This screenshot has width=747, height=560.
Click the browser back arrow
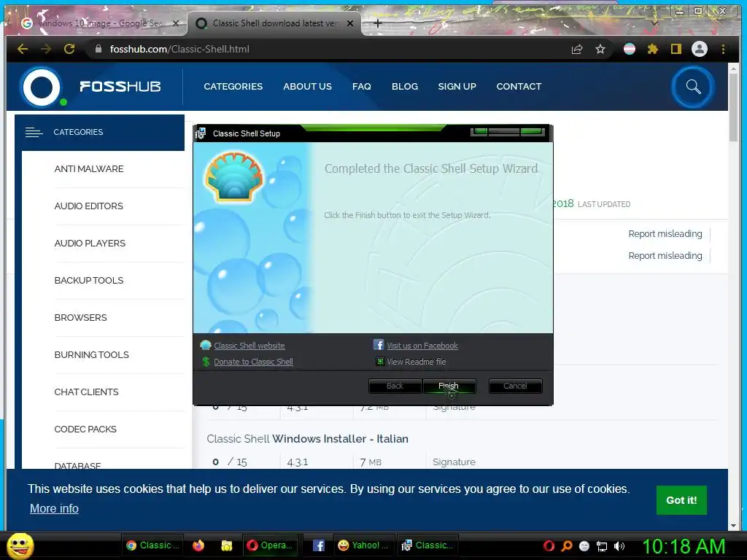coord(23,49)
